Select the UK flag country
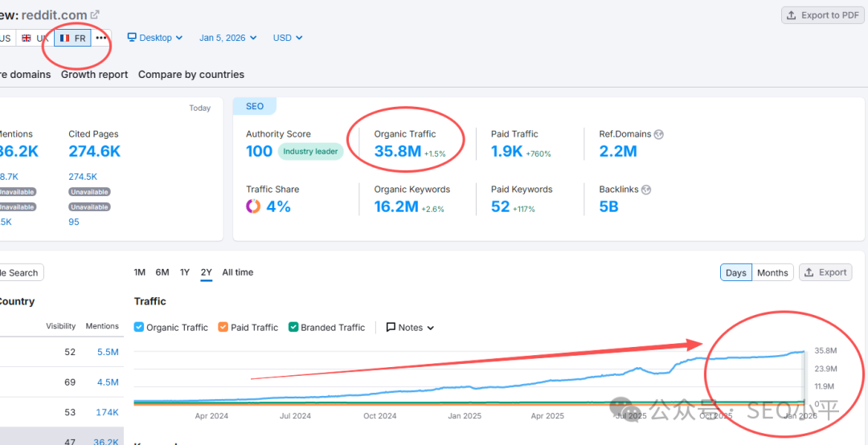The width and height of the screenshot is (868, 445). [x=35, y=38]
